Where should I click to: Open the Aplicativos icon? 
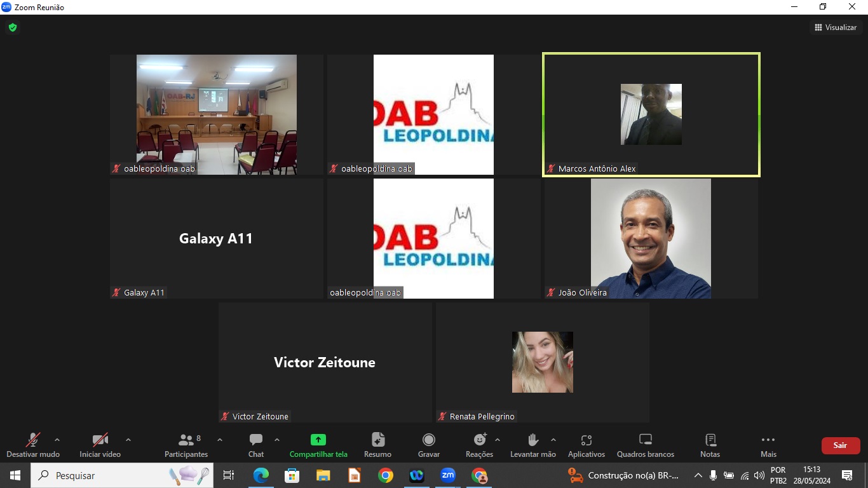click(587, 440)
